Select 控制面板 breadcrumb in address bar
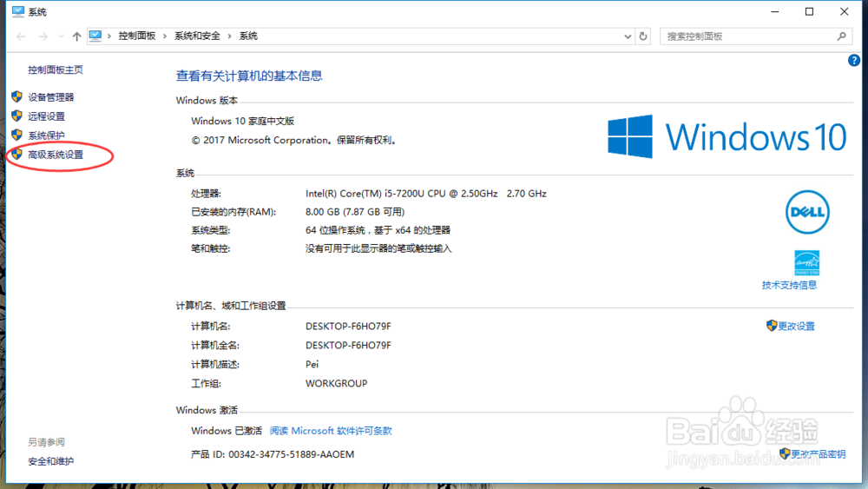Image resolution: width=868 pixels, height=489 pixels. click(137, 36)
